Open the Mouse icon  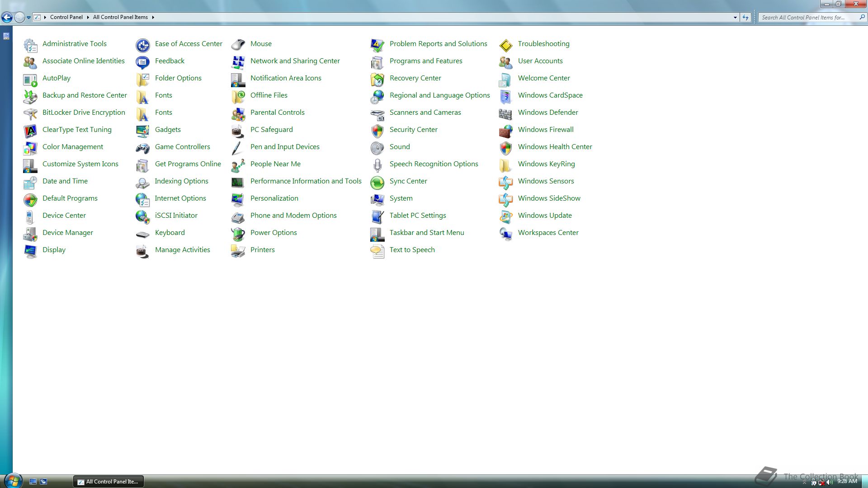click(238, 45)
